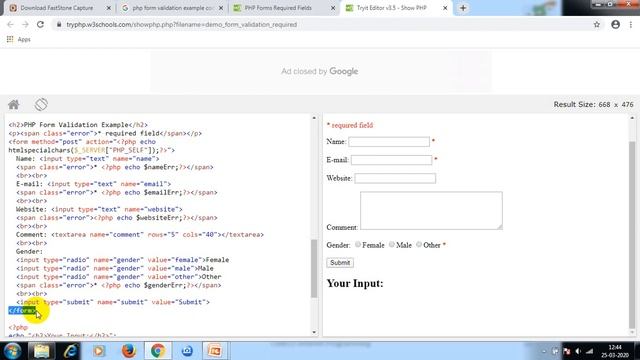Click into the Name text field
This screenshot has height=360, width=640.
click(389, 142)
